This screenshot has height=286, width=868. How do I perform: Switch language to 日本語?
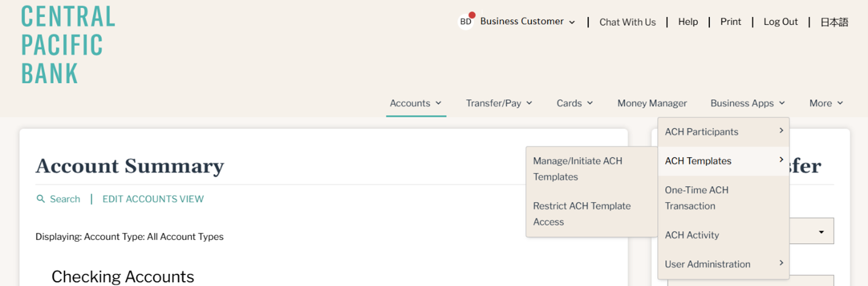point(834,22)
